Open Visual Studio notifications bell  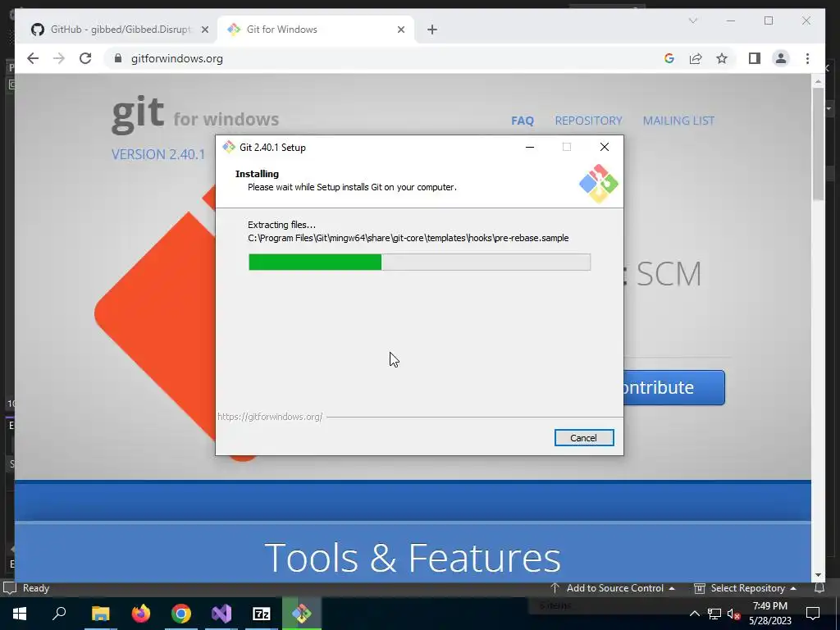(819, 588)
